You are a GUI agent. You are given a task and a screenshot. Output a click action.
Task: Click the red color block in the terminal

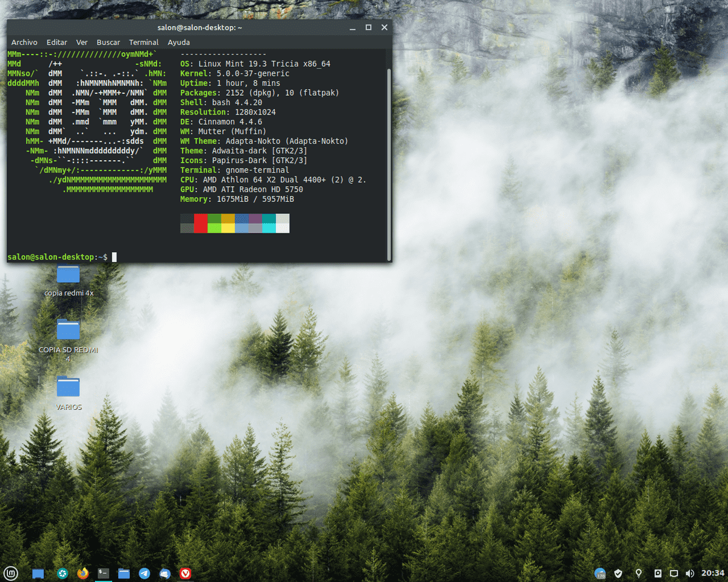[201, 223]
